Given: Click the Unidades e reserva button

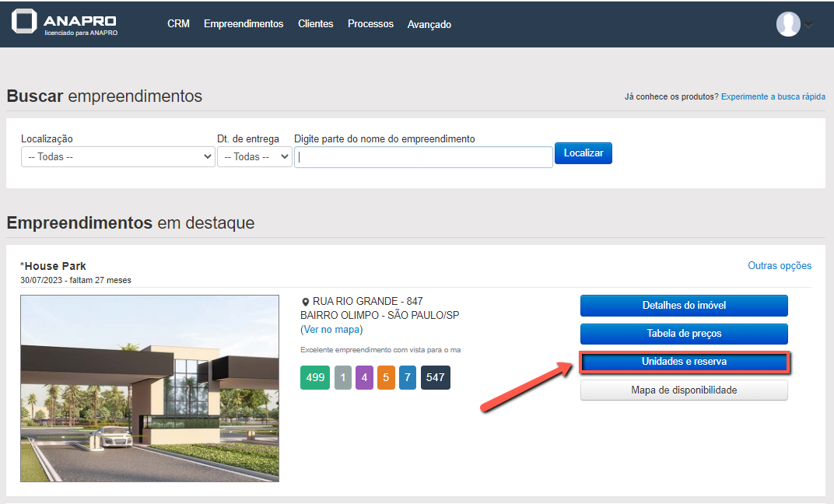Looking at the screenshot, I should coord(684,362).
